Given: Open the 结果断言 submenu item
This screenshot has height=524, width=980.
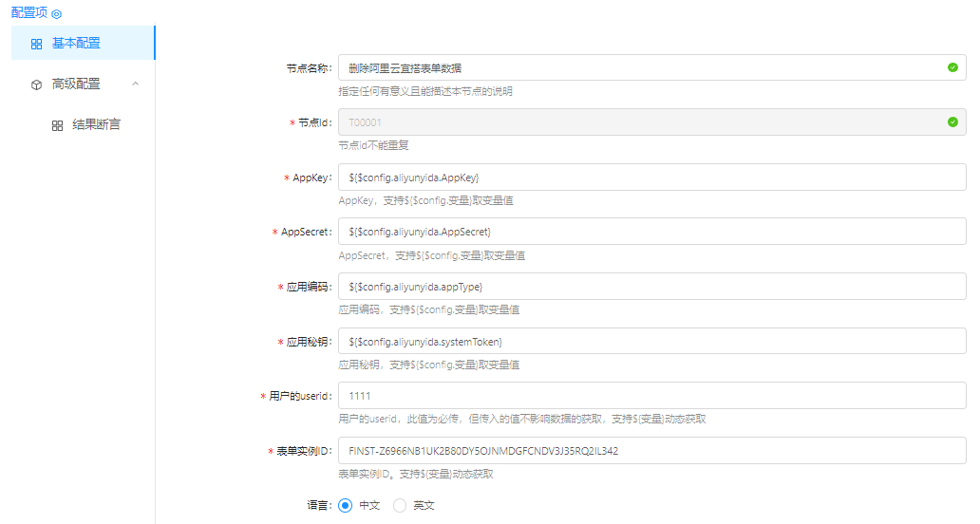Looking at the screenshot, I should 96,124.
